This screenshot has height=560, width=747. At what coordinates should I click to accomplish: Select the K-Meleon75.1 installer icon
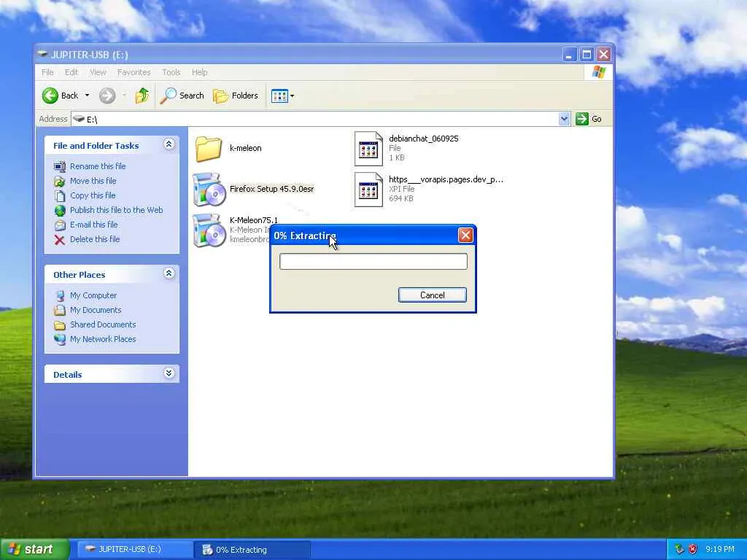(209, 230)
